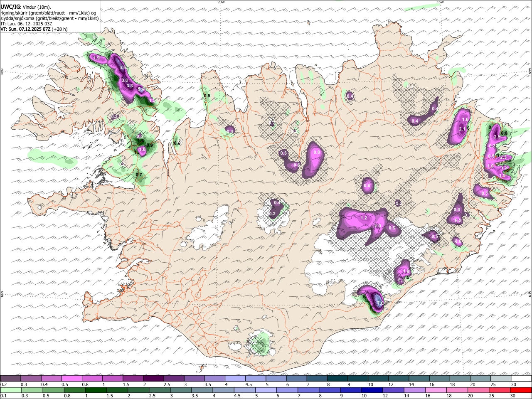Pick the brightest red 30 rain-legend swatch
The height and width of the screenshot is (399, 532).
coord(520,390)
